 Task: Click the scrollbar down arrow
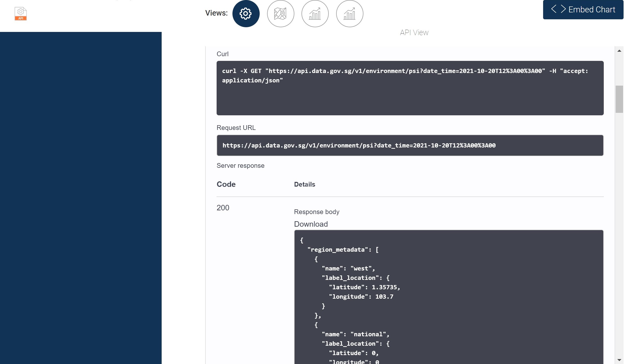pyautogui.click(x=619, y=360)
